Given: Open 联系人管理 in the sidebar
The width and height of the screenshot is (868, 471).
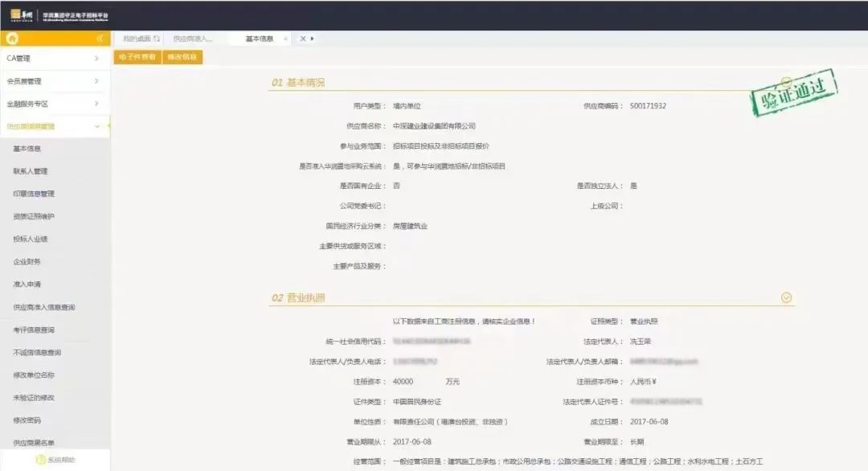Looking at the screenshot, I should coord(31,171).
